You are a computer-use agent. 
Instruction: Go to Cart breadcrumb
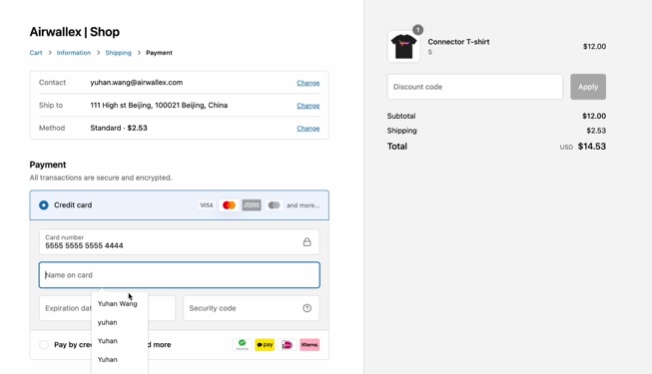click(x=36, y=53)
